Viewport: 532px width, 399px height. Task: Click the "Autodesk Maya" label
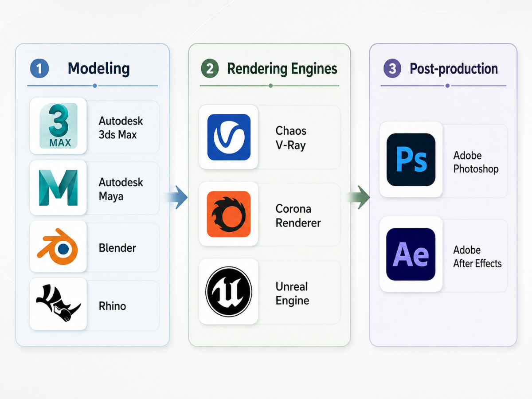click(x=121, y=189)
